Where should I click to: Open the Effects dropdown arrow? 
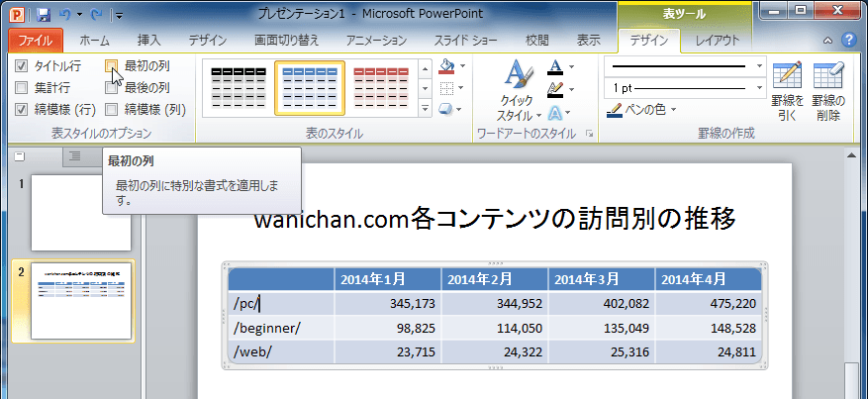click(459, 110)
